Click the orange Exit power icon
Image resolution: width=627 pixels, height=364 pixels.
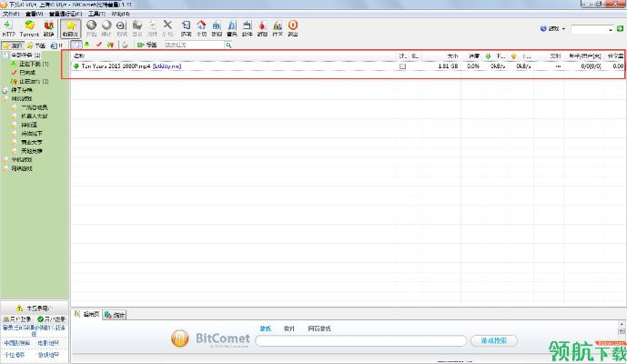[x=292, y=27]
